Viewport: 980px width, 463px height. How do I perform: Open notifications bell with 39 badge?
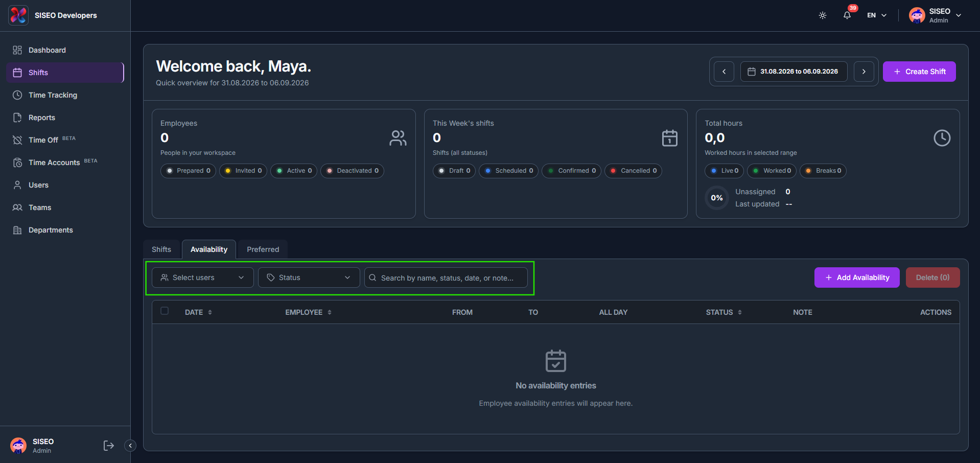tap(847, 15)
